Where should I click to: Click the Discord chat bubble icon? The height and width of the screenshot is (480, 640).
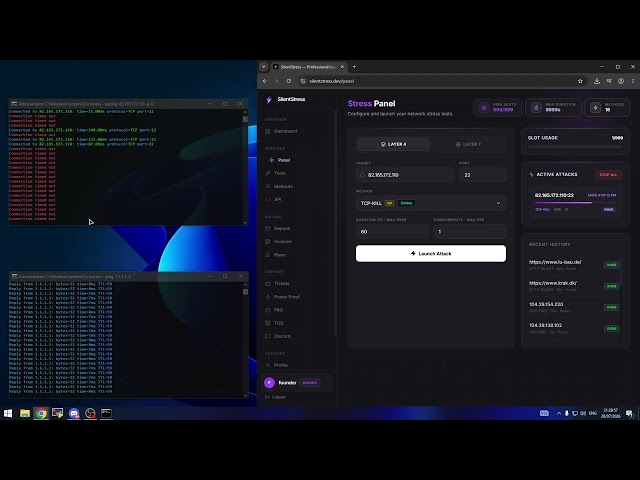tap(268, 336)
